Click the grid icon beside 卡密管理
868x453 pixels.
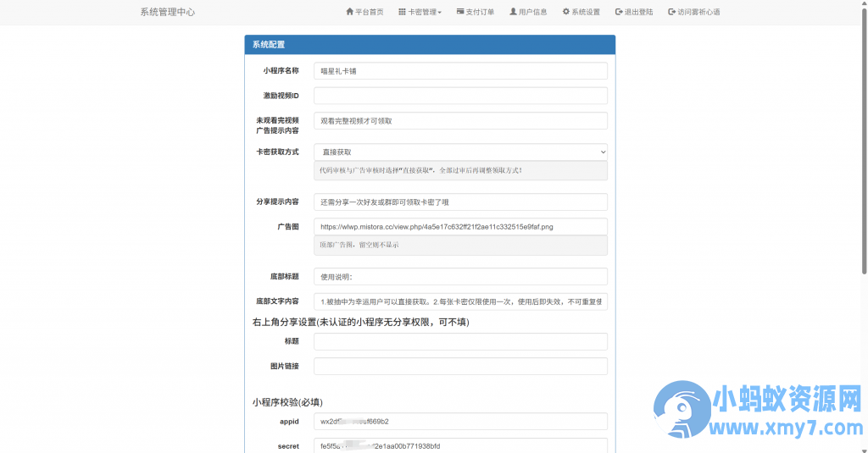click(x=402, y=12)
